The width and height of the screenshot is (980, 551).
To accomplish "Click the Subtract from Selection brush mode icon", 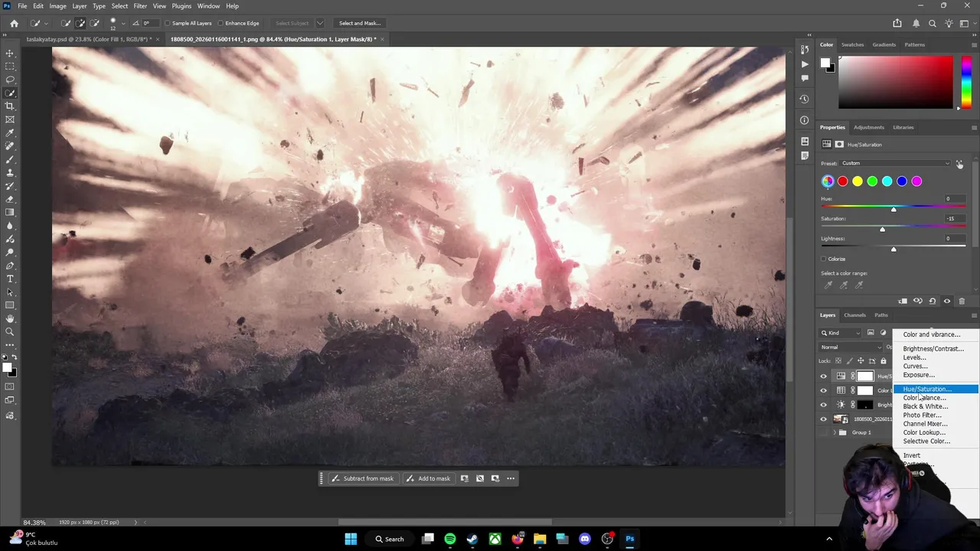I will pyautogui.click(x=95, y=23).
